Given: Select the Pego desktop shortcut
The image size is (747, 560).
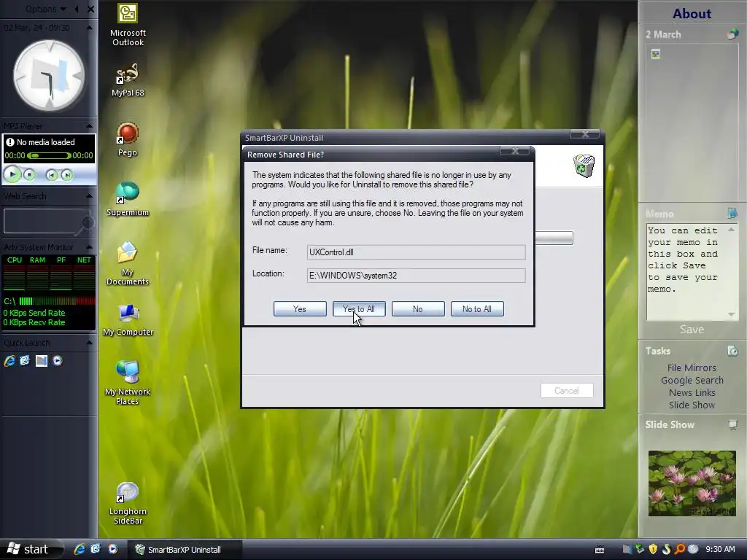Looking at the screenshot, I should (x=128, y=139).
